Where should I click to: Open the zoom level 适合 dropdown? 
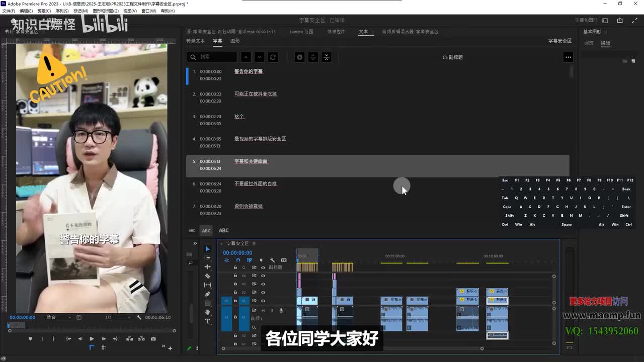[x=59, y=317]
